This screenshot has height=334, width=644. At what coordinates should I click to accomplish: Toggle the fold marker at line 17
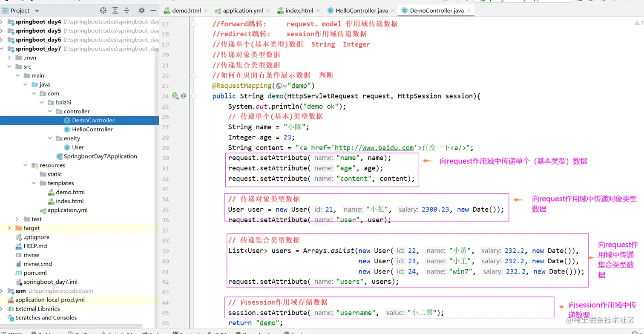click(194, 24)
